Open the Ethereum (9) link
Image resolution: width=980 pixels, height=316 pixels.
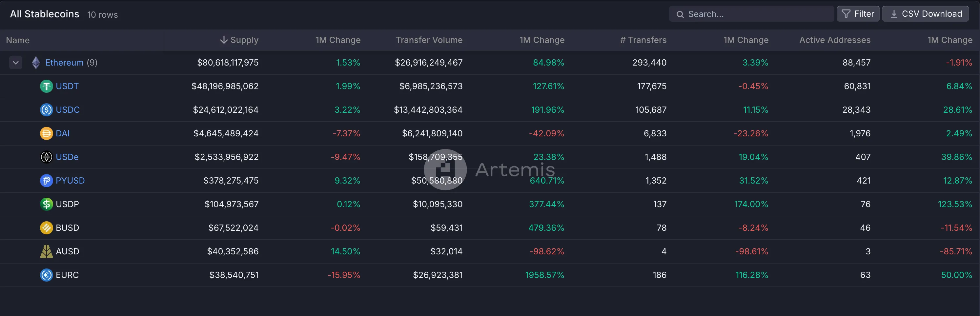(x=71, y=62)
